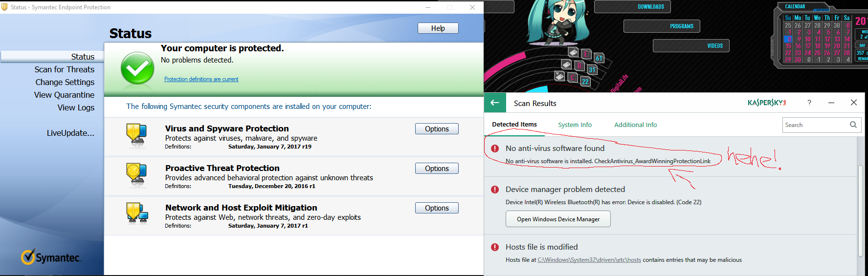The image size is (868, 276).
Task: Click the E: drive usage value 61
Action: pyautogui.click(x=599, y=58)
